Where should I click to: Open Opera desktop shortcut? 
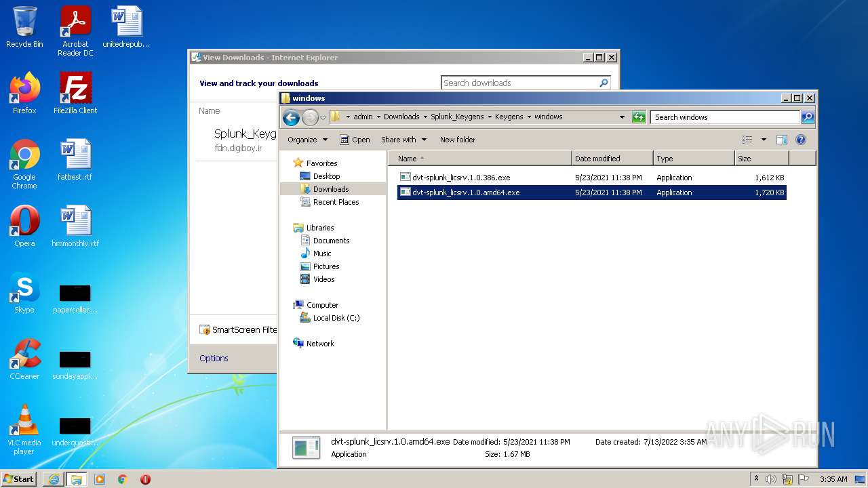pyautogui.click(x=24, y=226)
